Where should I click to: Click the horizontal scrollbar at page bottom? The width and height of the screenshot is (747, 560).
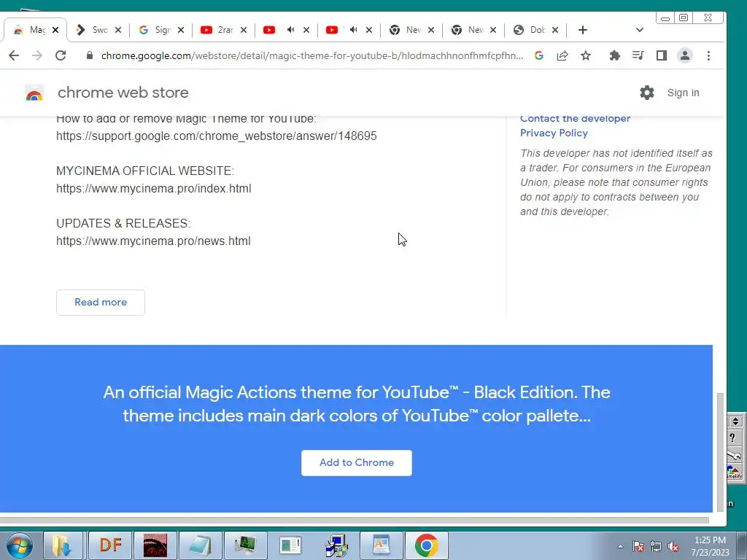point(355,521)
